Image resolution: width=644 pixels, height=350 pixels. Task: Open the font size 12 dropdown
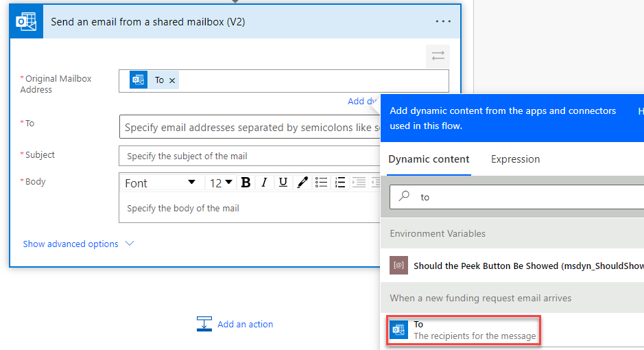click(x=221, y=183)
